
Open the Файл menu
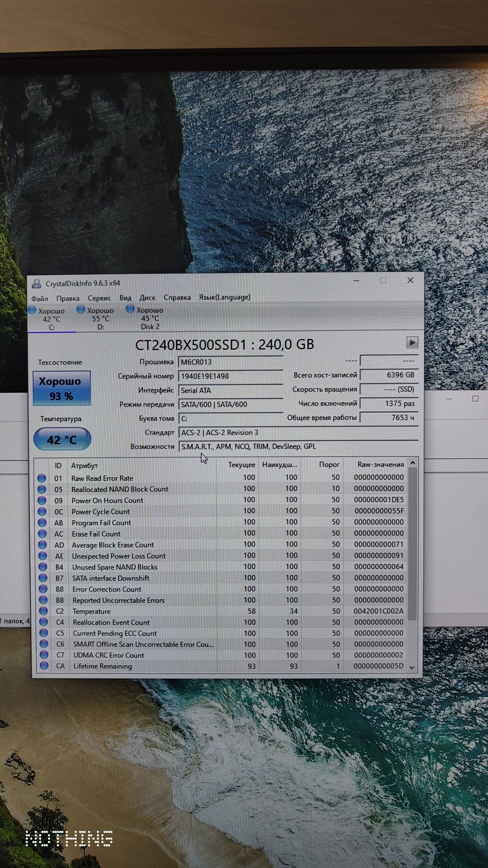click(x=40, y=299)
